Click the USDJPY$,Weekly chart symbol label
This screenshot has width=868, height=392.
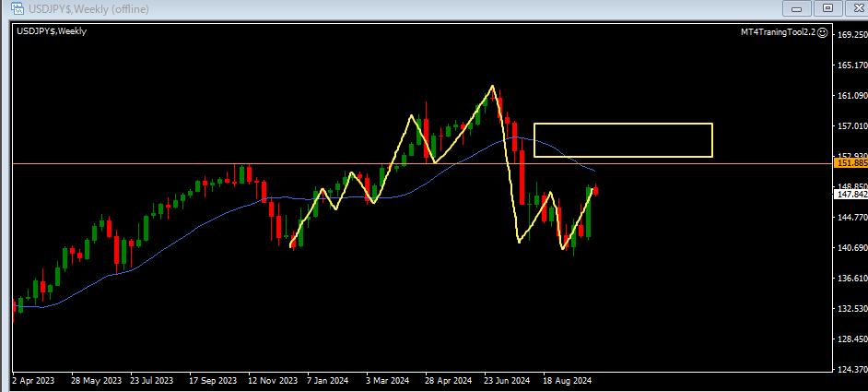[x=53, y=31]
